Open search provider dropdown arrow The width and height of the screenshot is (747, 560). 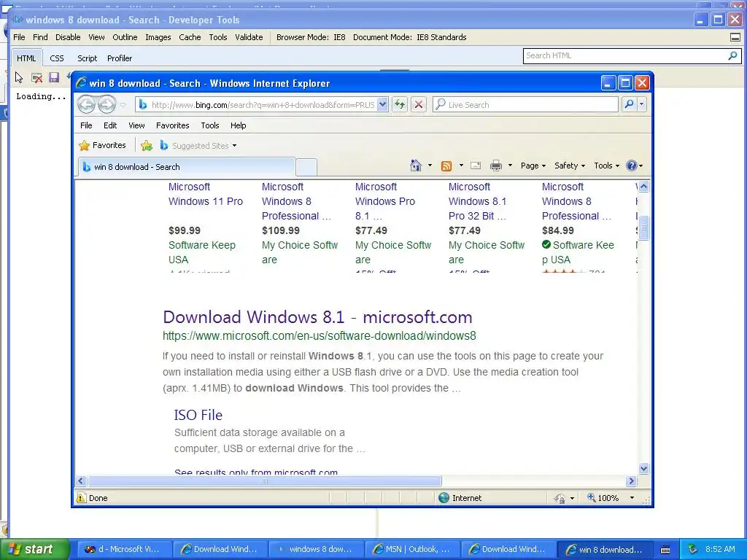point(642,104)
